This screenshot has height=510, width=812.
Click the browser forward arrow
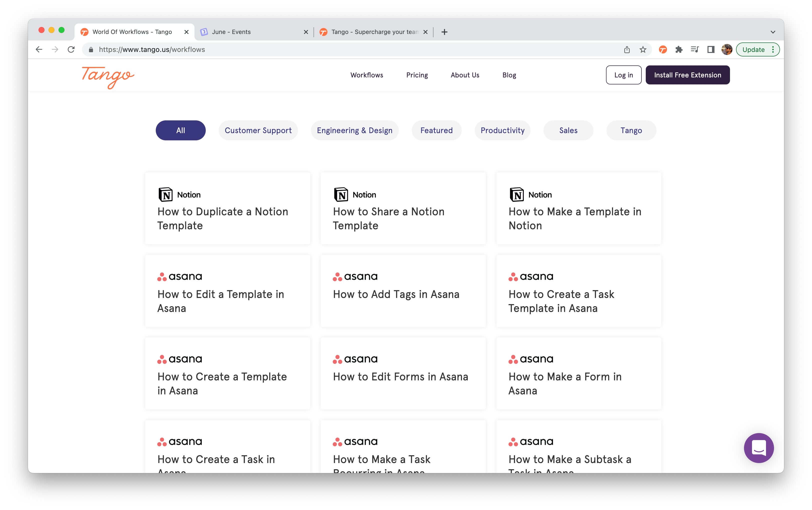coord(55,49)
